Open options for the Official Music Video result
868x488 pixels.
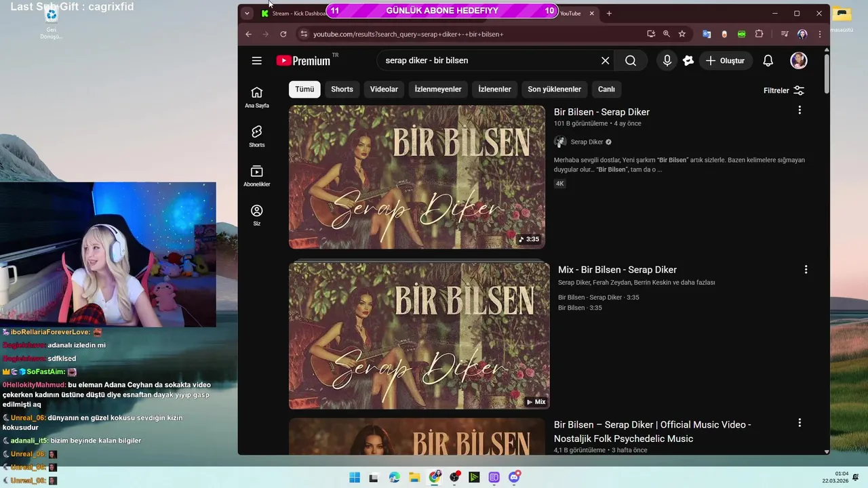[x=800, y=422]
